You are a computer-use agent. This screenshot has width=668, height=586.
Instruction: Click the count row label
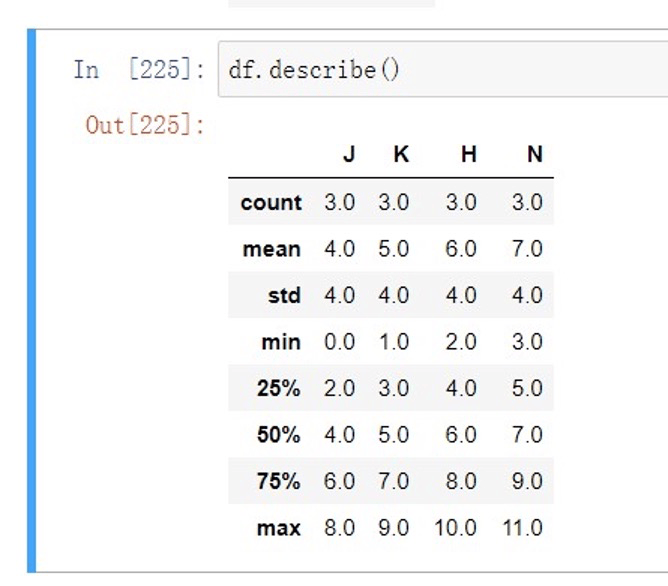(x=271, y=202)
